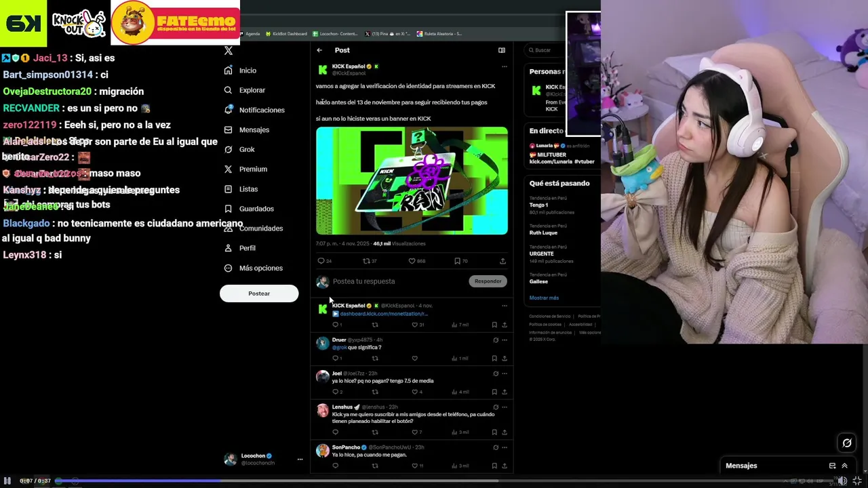Reply to Joel's comment

tap(337, 392)
